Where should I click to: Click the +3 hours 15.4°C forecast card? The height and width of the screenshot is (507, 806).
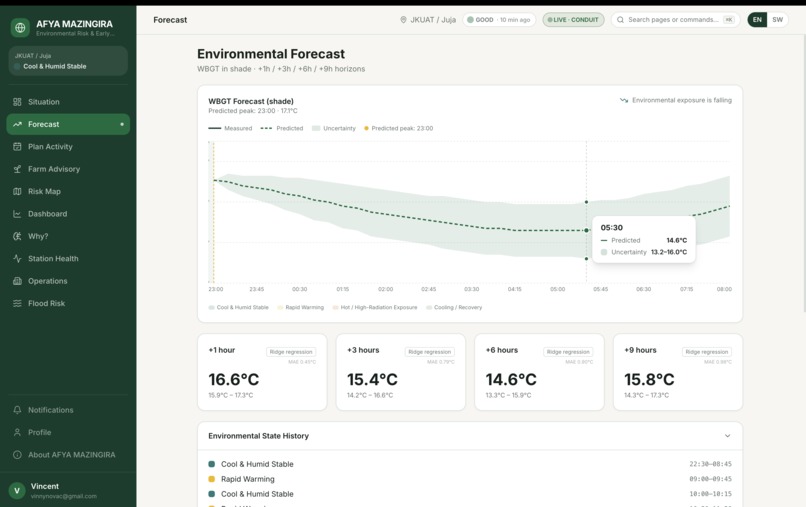coord(400,372)
